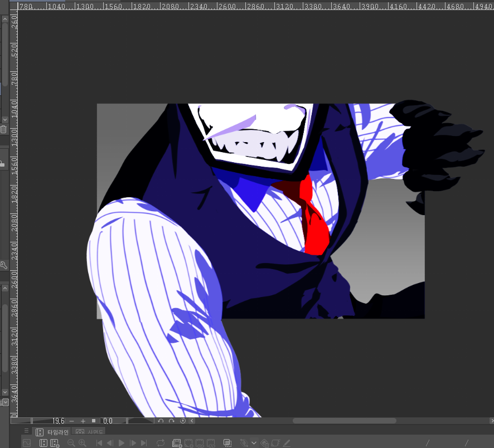Expand the dropdown at bottom-left panel corner
The image size is (494, 448).
tap(6, 402)
